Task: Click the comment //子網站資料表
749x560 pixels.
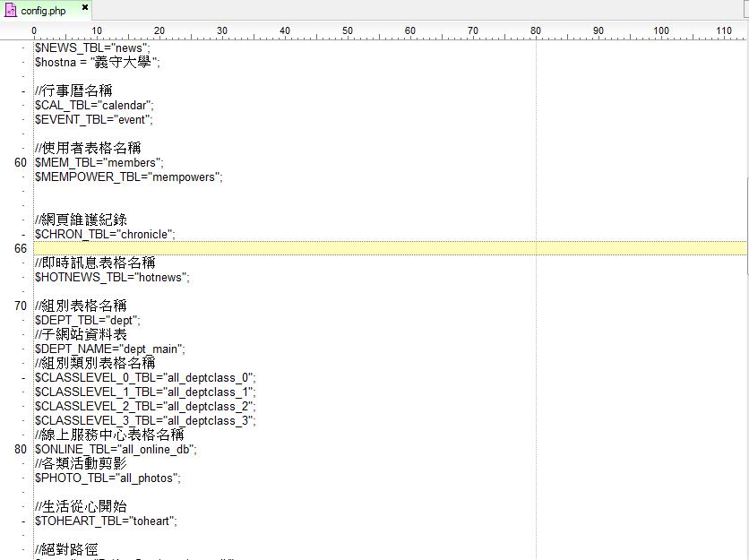Action: click(81, 334)
